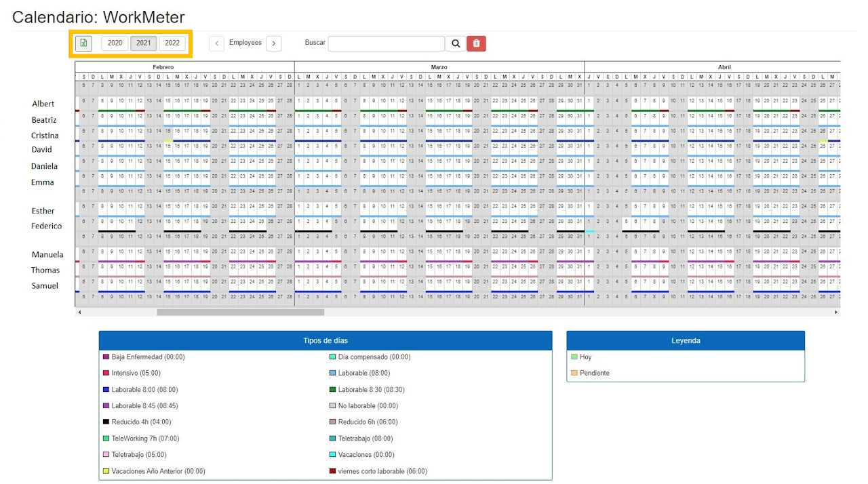868x484 pixels.
Task: Click the red trash delete icon
Action: click(x=476, y=43)
